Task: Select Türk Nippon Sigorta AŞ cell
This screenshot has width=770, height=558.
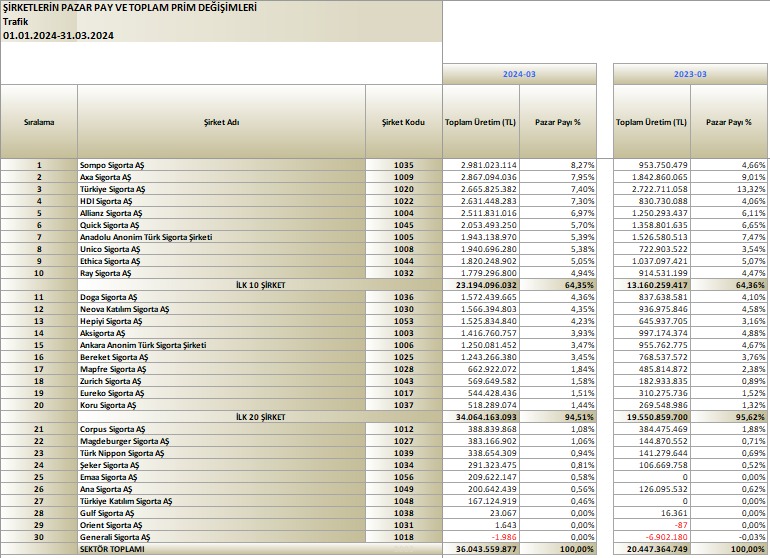Action: 221,453
